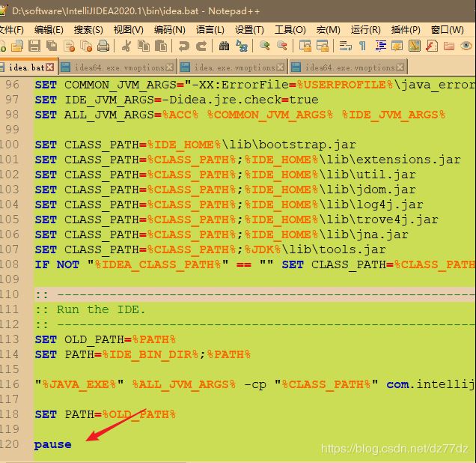Toggle the Word Wrap toolbar icon
This screenshot has height=463, width=476.
(346, 46)
